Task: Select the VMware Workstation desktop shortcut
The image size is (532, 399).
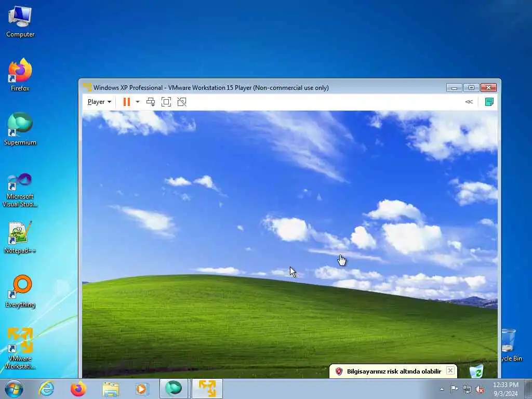Action: [x=20, y=349]
